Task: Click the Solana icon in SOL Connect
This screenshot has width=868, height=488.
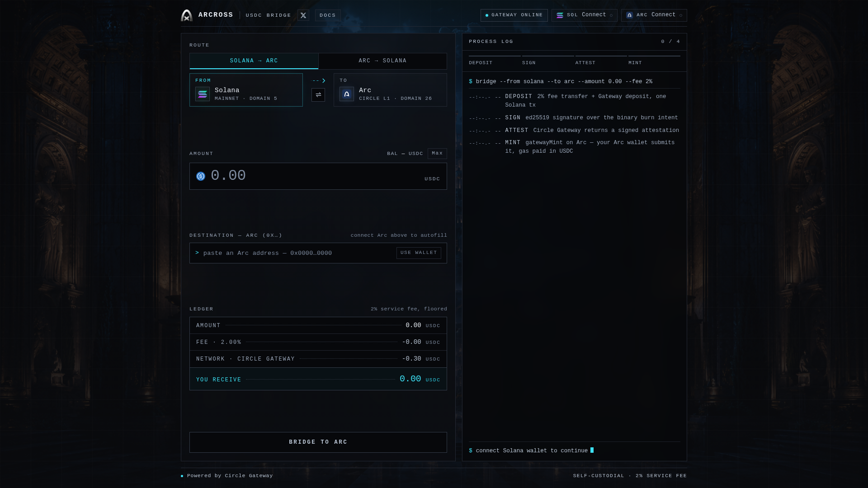Action: (560, 15)
